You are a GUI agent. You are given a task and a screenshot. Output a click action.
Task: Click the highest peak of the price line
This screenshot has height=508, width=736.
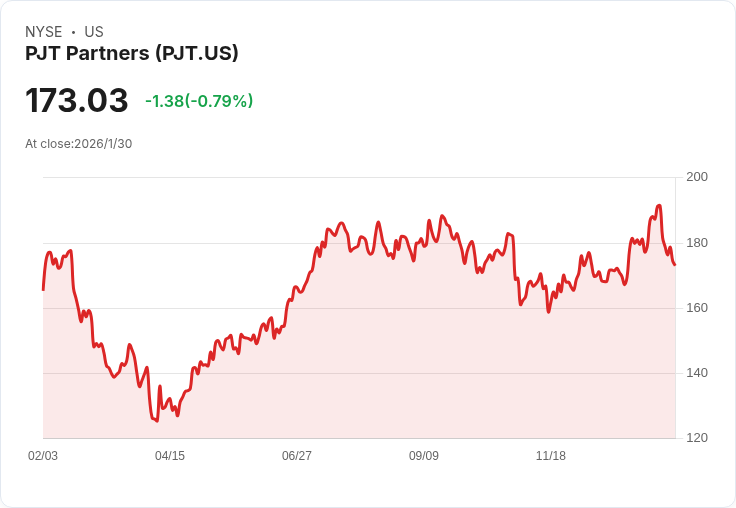659,206
